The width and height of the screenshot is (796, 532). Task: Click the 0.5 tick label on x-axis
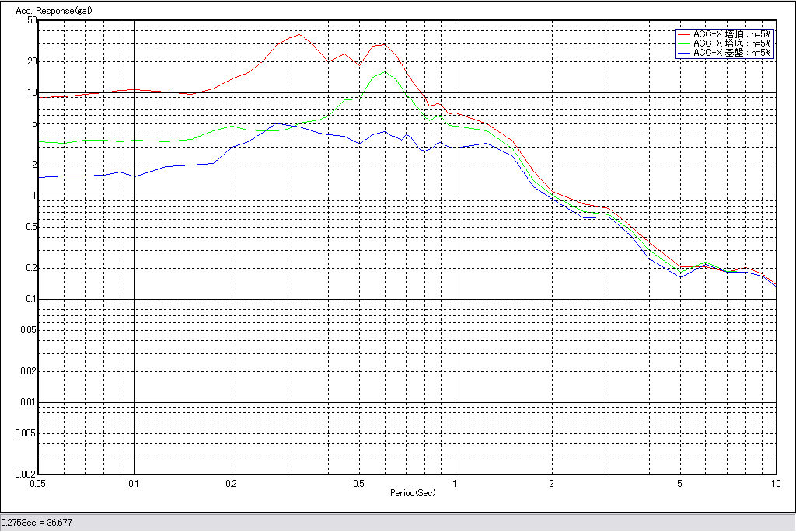pyautogui.click(x=359, y=483)
